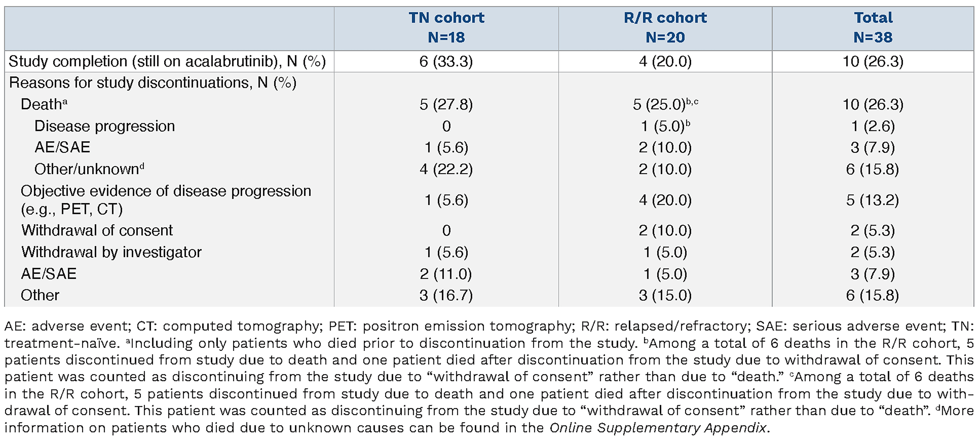Click the Disease progression row label
This screenshot has height=443, width=980.
click(x=105, y=126)
